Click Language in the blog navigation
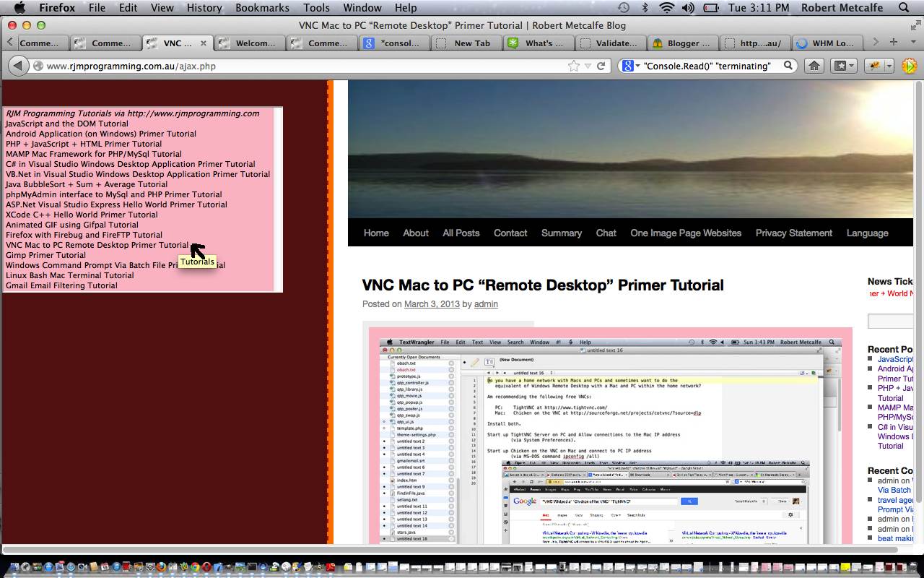The width and height of the screenshot is (924, 578). click(x=868, y=233)
